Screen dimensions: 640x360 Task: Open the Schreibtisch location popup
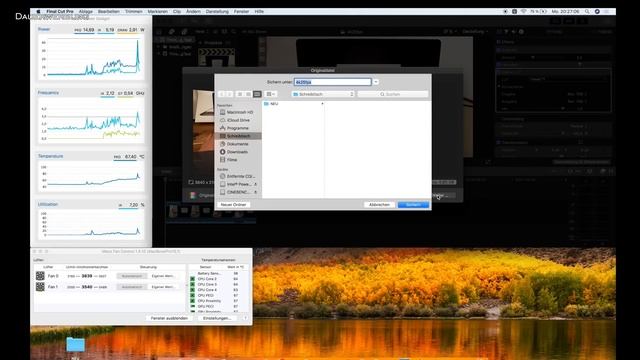323,94
